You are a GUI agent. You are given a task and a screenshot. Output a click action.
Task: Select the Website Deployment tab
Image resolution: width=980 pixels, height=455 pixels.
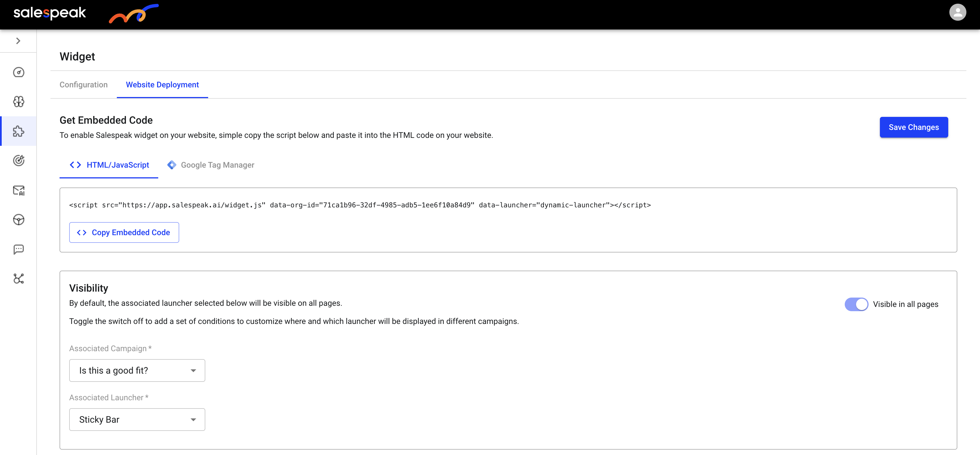pyautogui.click(x=162, y=85)
